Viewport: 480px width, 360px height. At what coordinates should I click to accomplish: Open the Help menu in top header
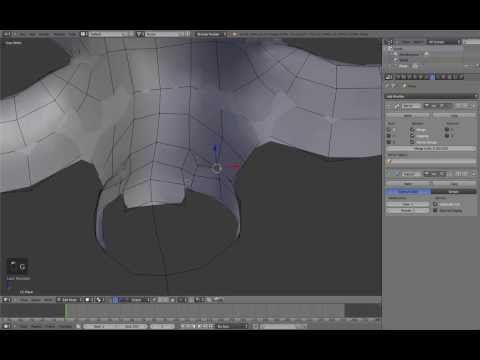[x=73, y=34]
